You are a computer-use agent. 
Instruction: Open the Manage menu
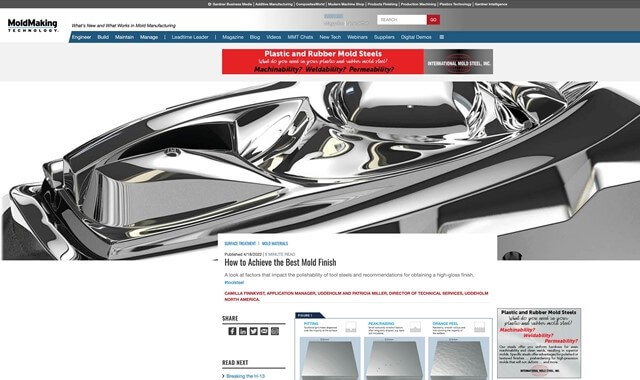(149, 37)
